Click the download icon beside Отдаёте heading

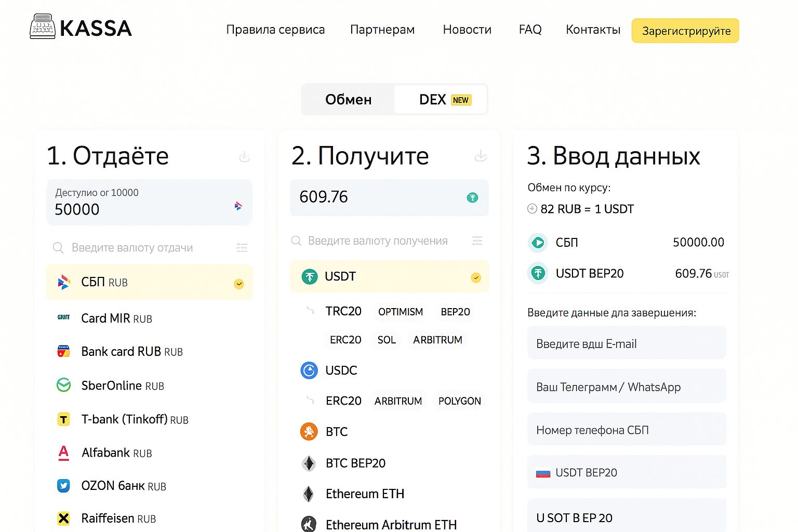click(245, 156)
